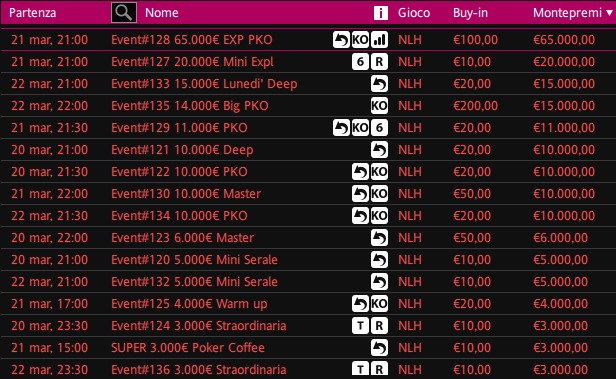The width and height of the screenshot is (616, 379).
Task: Select the Event#123 6.000€ Master row
Action: pyautogui.click(x=308, y=238)
